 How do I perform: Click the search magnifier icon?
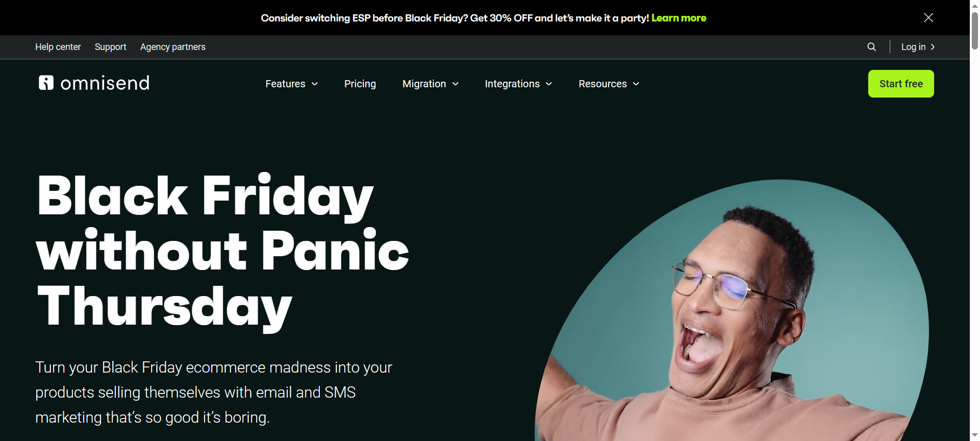[x=871, y=47]
